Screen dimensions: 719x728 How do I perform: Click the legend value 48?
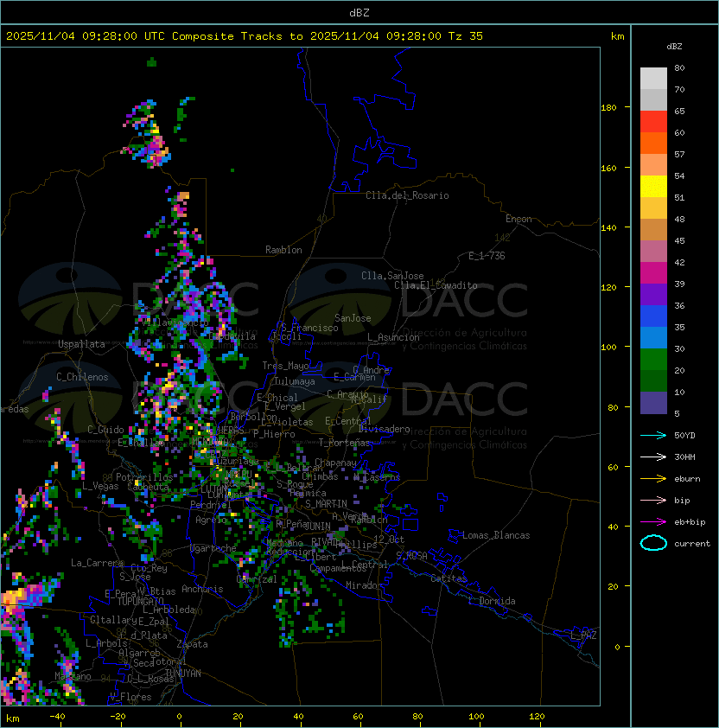tap(679, 219)
